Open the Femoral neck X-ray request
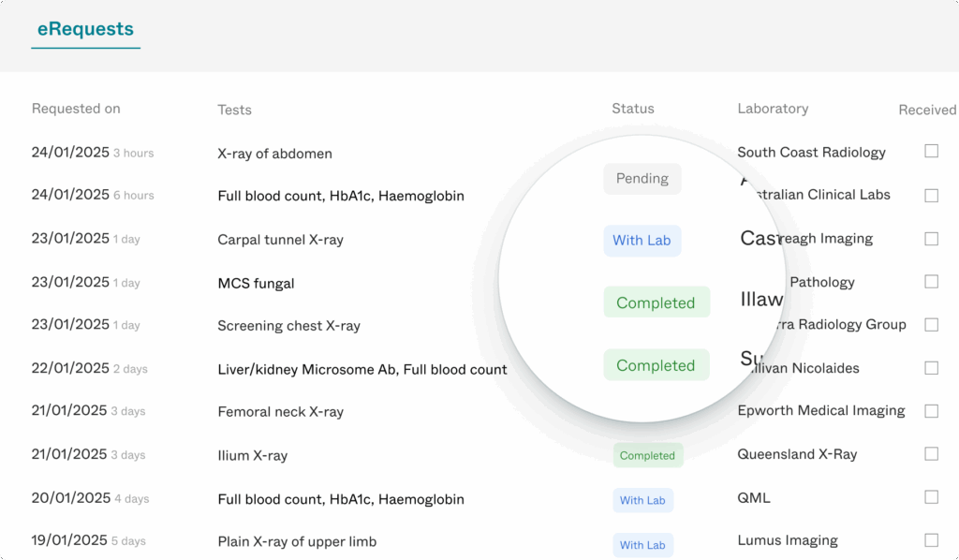This screenshot has height=560, width=959. pyautogui.click(x=280, y=412)
